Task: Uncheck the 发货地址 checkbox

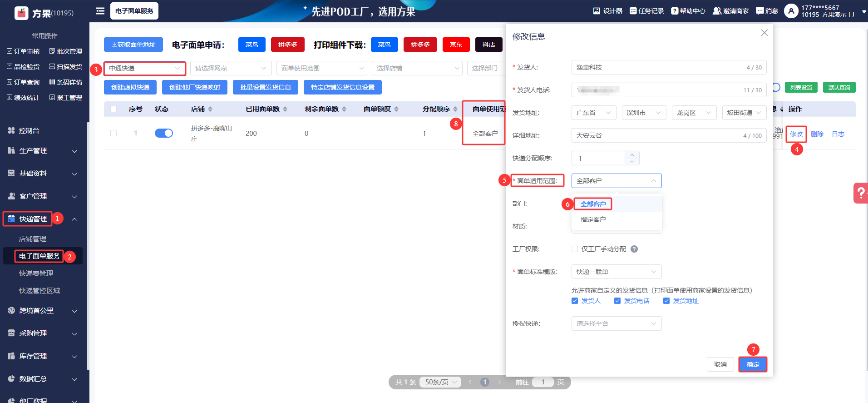Action: (666, 301)
